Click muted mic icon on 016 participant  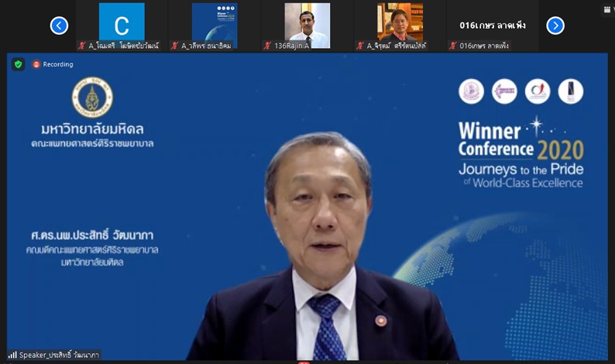click(452, 46)
